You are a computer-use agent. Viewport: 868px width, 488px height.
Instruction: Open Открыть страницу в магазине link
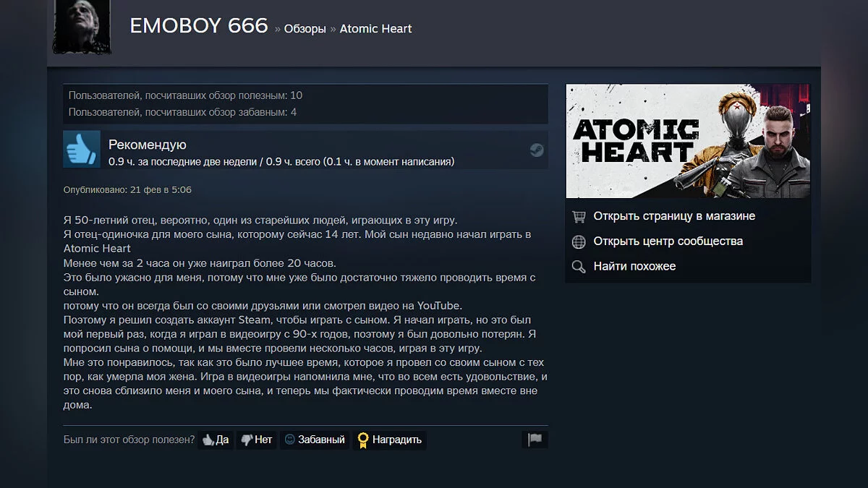point(674,216)
